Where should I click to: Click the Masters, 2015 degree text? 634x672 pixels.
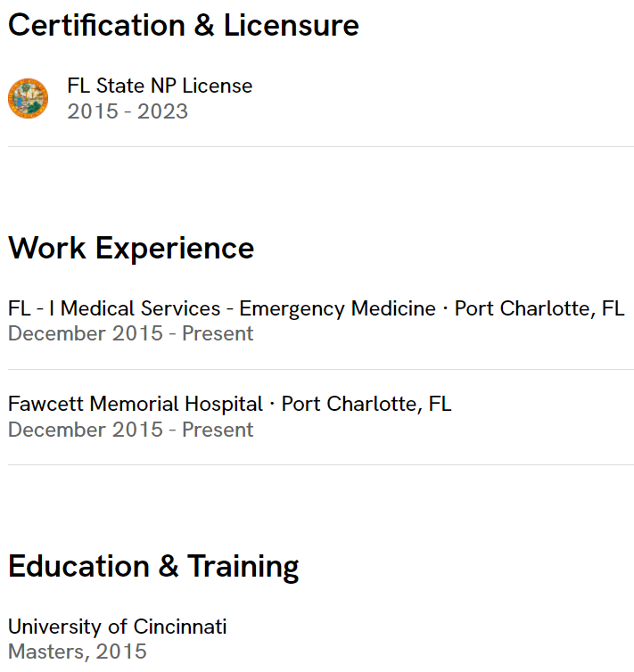(x=78, y=652)
